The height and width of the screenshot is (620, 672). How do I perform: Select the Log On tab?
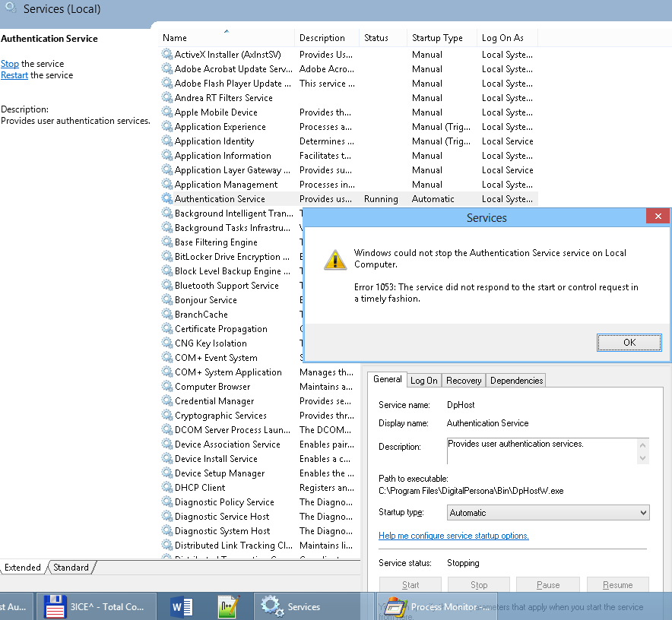(x=423, y=381)
